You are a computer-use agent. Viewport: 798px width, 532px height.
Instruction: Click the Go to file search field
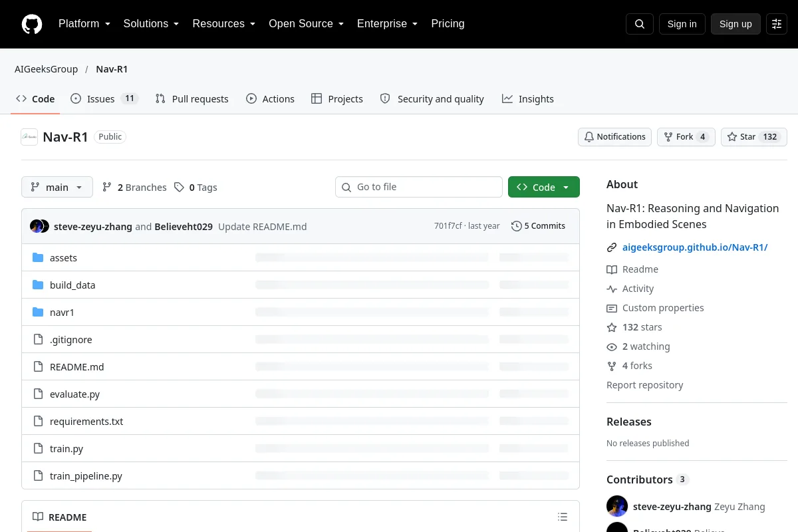(419, 187)
